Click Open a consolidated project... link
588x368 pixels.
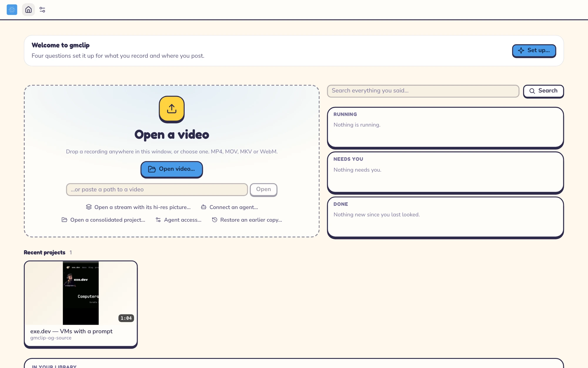[x=103, y=220]
